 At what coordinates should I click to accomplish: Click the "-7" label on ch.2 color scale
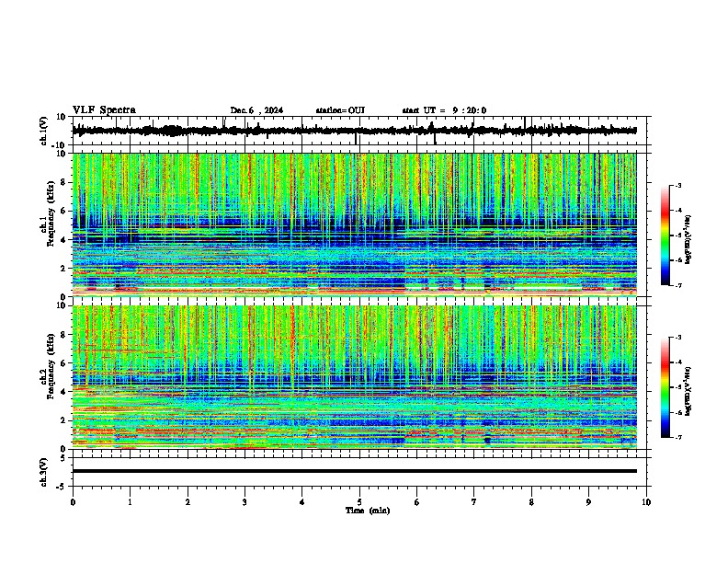pos(678,437)
